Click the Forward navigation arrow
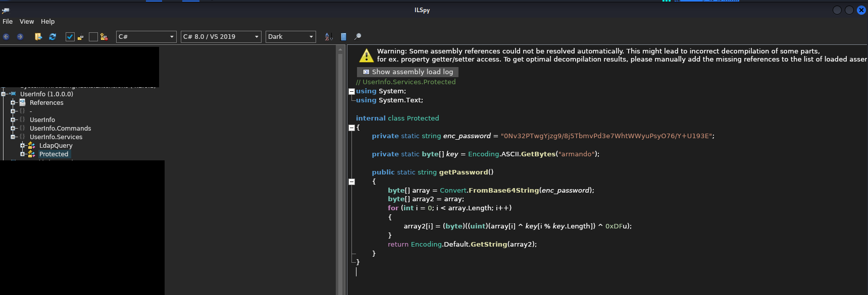Screen dimensions: 868x295 pyautogui.click(x=20, y=37)
